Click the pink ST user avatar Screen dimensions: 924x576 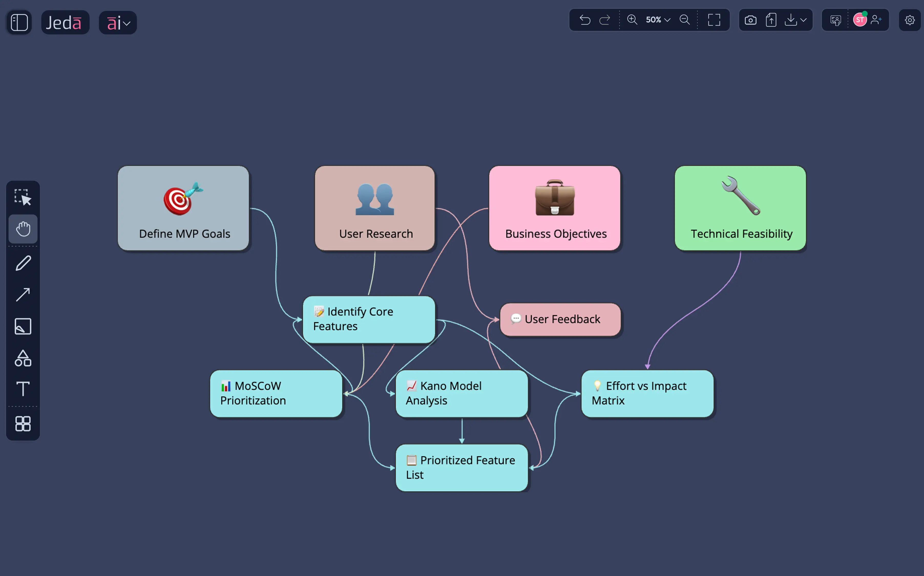click(x=860, y=19)
